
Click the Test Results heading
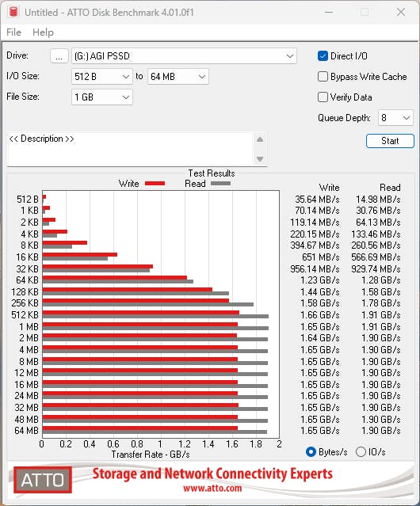click(x=212, y=173)
